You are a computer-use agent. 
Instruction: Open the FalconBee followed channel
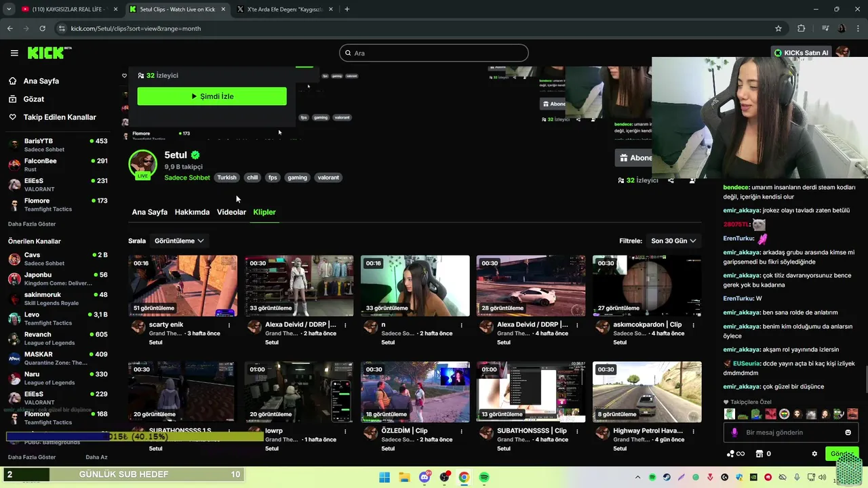tap(58, 165)
